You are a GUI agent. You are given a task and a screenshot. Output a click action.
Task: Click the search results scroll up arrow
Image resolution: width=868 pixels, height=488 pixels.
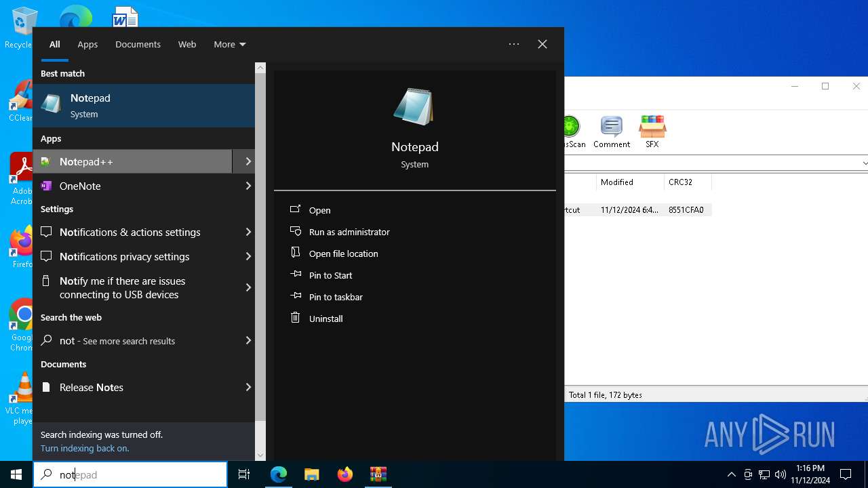[x=260, y=68]
